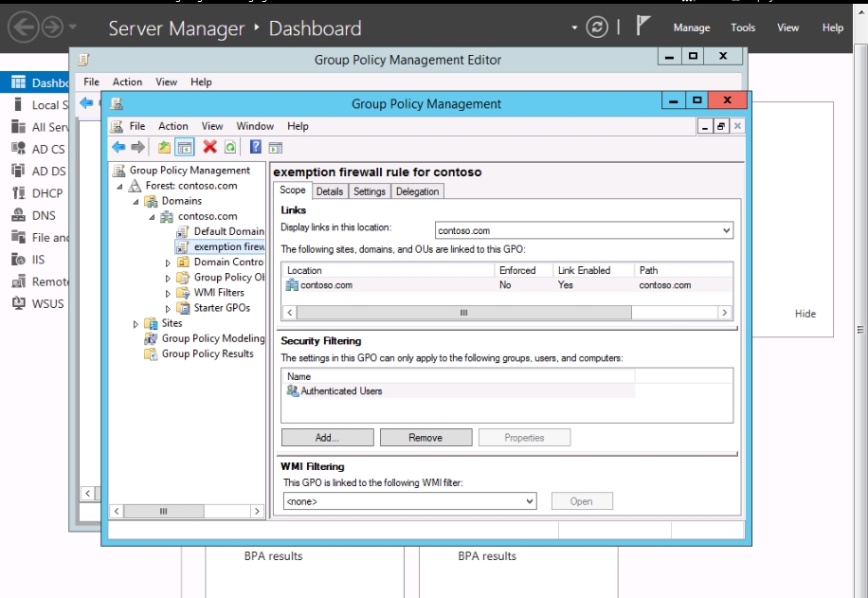868x598 pixels.
Task: Switch to the Settings tab
Action: tap(370, 191)
